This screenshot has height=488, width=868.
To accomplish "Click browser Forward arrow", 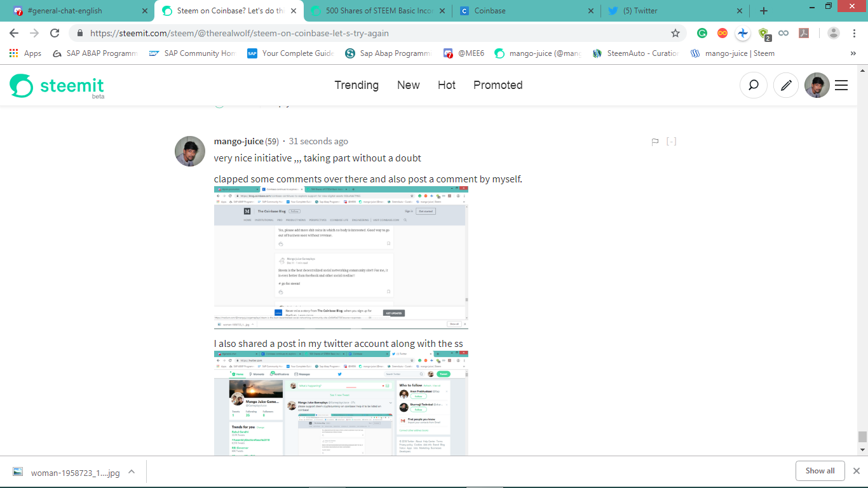I will click(34, 33).
